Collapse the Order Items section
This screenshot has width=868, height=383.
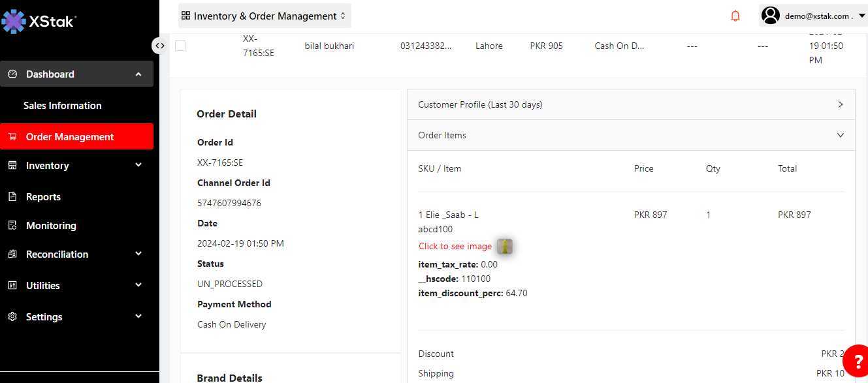(x=840, y=135)
